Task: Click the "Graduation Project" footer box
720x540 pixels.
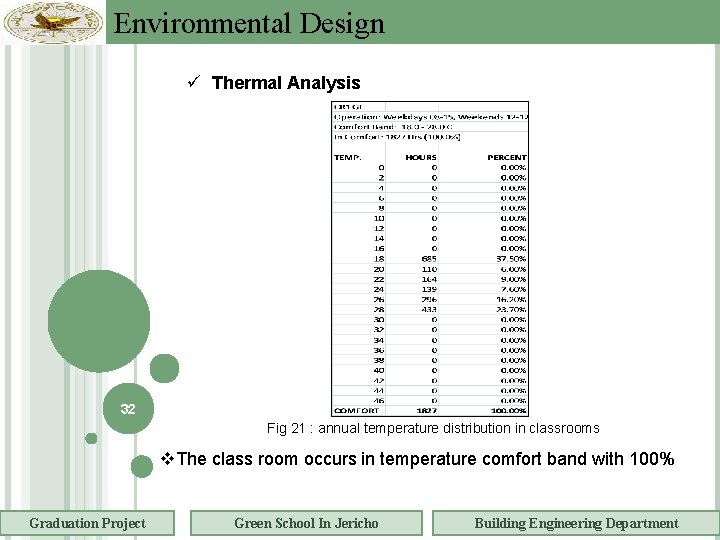Action: pyautogui.click(x=87, y=523)
